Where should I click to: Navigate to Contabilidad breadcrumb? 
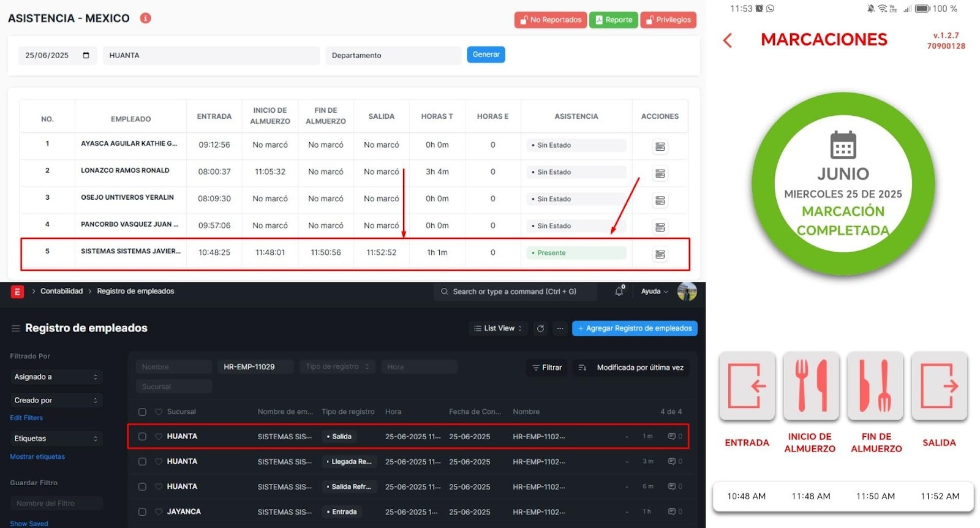point(61,292)
